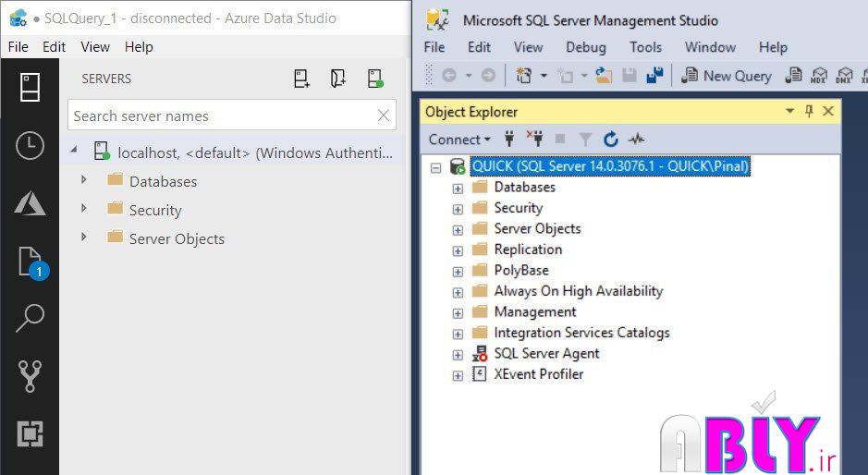The height and width of the screenshot is (475, 868).
Task: Open Object Explorer window position dropdown arrow
Action: tap(790, 111)
